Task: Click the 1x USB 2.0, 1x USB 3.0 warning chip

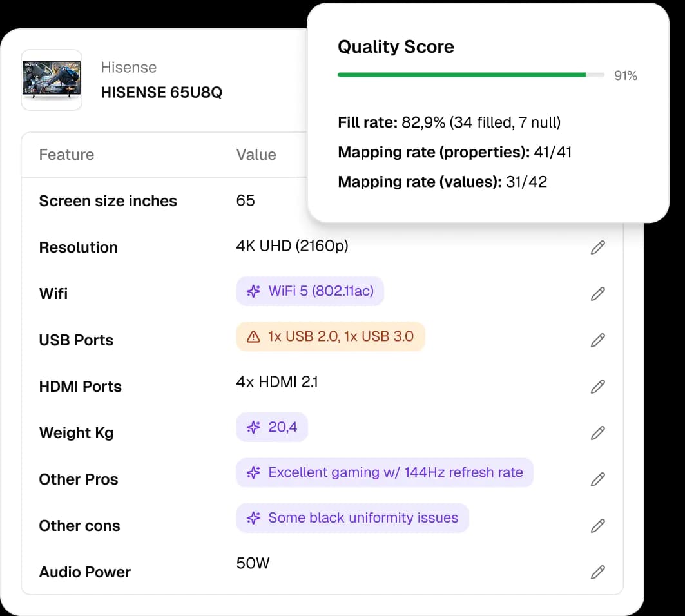Action: point(331,336)
